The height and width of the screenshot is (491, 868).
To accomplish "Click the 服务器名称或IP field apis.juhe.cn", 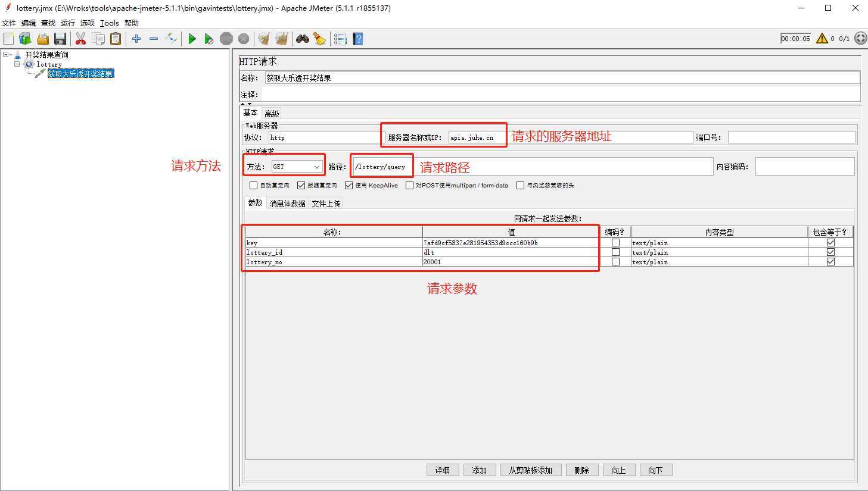I will (571, 137).
